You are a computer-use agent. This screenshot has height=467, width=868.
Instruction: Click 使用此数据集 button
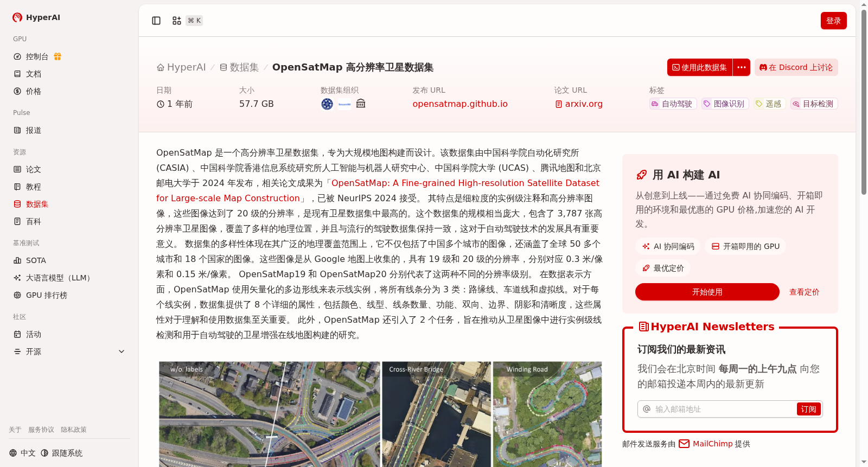[x=700, y=67]
